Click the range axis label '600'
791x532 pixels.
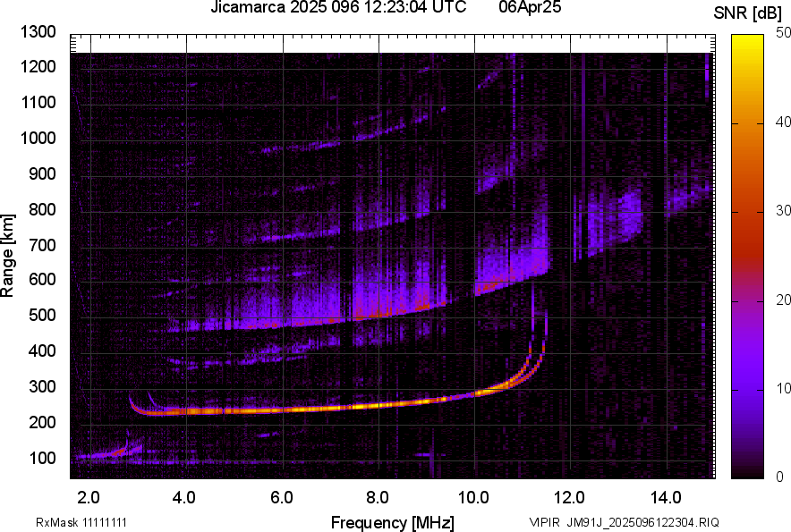[42, 279]
